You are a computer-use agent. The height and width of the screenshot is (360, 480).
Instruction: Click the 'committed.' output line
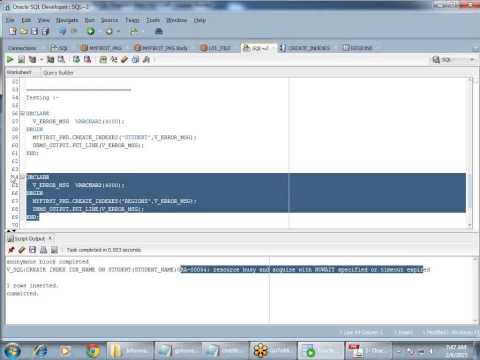tap(22, 294)
